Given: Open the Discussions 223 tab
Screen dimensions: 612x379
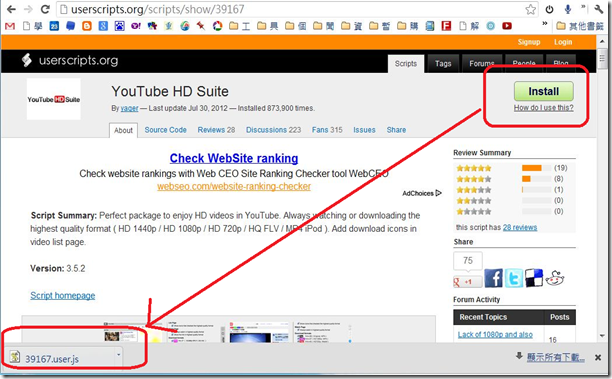Looking at the screenshot, I should (273, 130).
